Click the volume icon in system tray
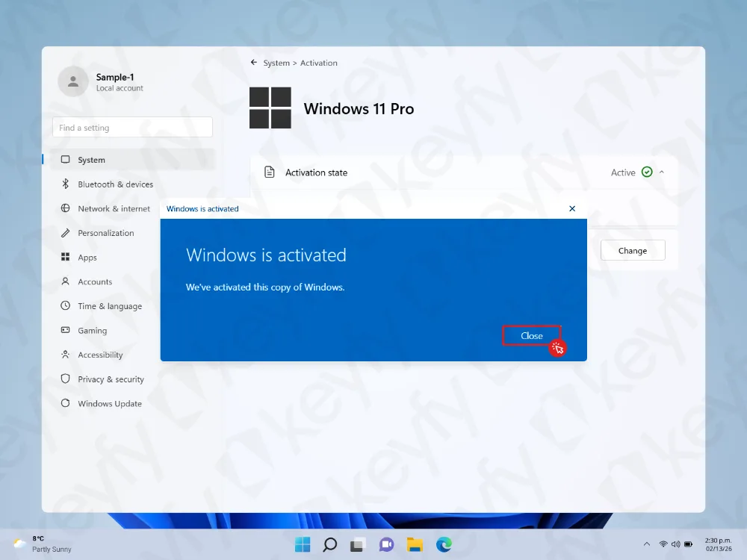747x560 pixels. [675, 544]
